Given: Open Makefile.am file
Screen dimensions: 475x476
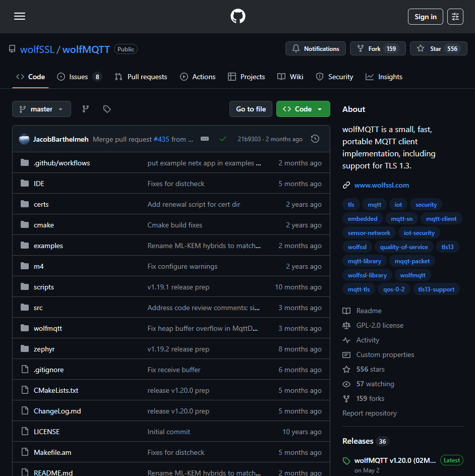Looking at the screenshot, I should (x=52, y=452).
